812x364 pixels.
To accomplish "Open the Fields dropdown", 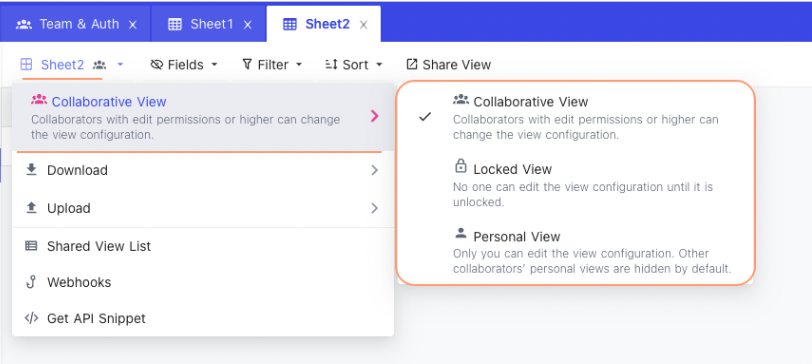I will tap(184, 65).
